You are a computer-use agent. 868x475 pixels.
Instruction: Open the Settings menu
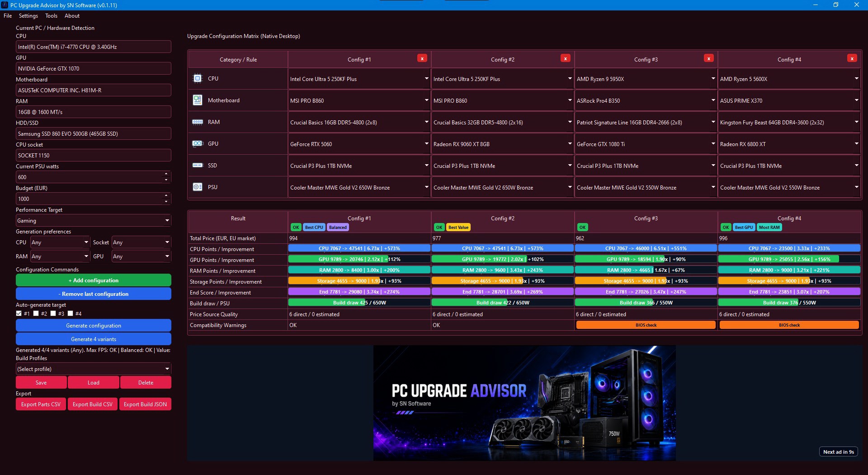(x=28, y=16)
